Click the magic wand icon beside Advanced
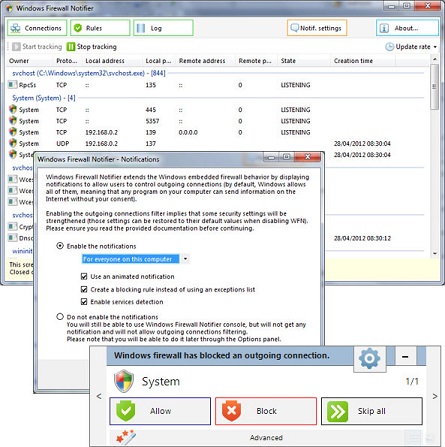 click(126, 437)
